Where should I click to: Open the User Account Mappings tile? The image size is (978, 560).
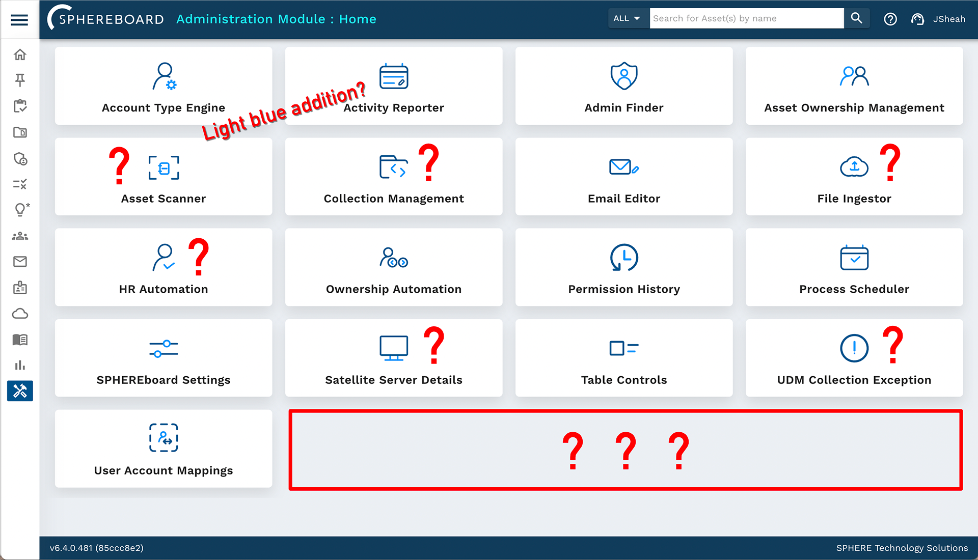pos(164,449)
